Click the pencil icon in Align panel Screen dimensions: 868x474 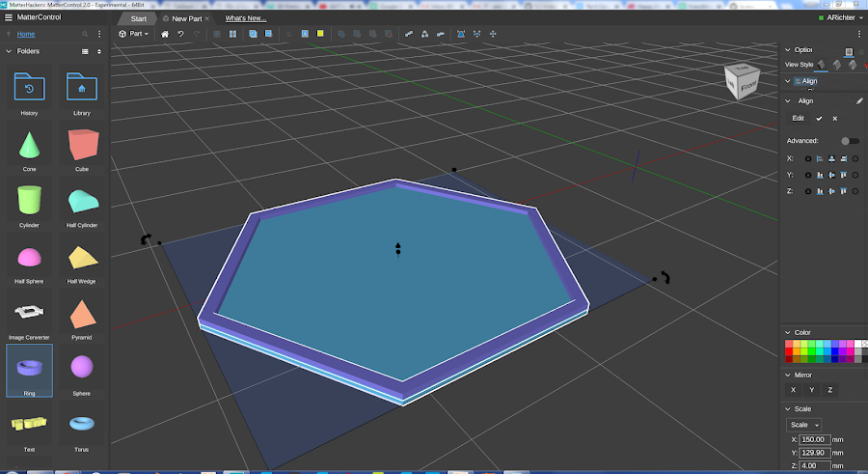[859, 100]
